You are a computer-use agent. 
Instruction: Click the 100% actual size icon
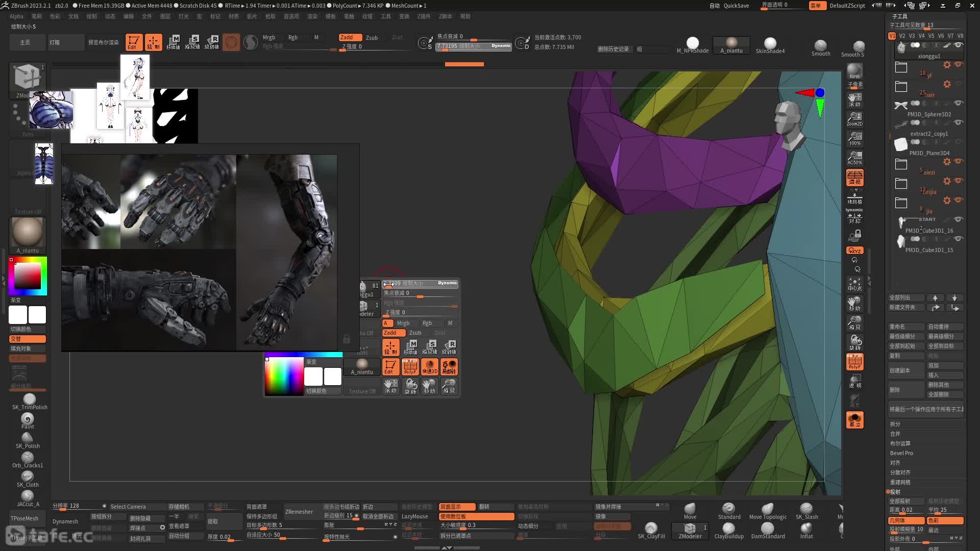tap(854, 139)
